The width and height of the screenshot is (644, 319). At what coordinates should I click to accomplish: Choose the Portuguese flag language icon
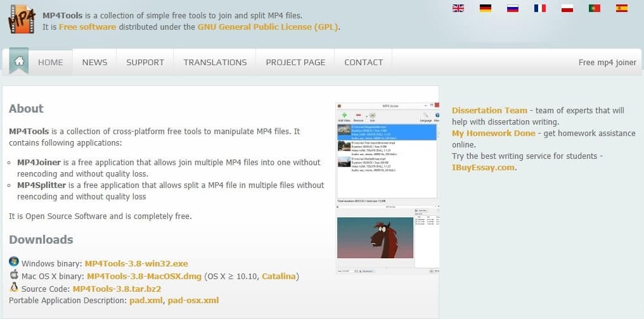[x=595, y=8]
